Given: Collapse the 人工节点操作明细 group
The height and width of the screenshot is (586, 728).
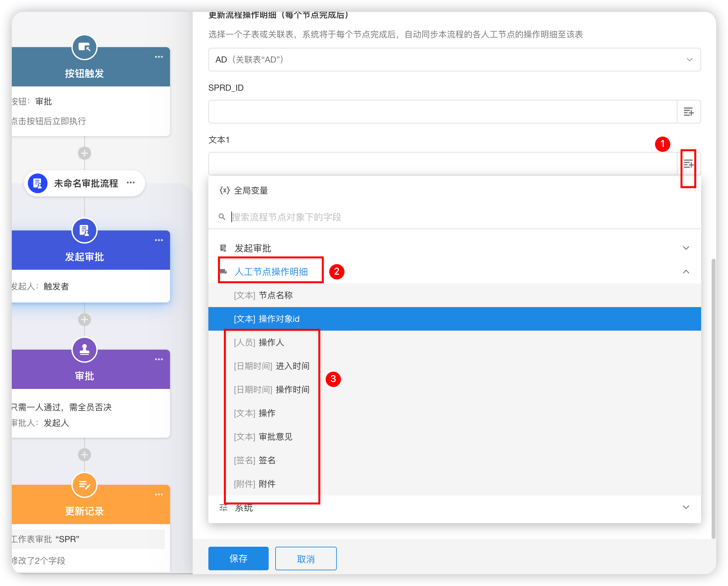Looking at the screenshot, I should [x=685, y=272].
